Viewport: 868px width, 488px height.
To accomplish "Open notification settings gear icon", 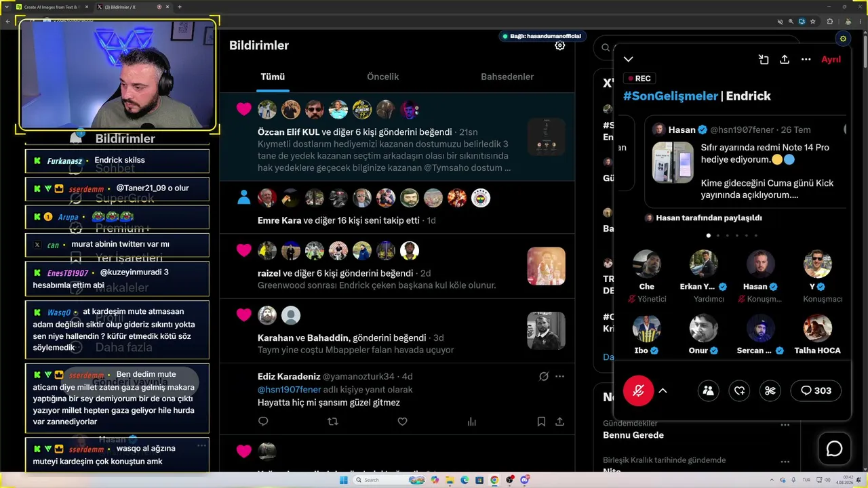I will 559,45.
